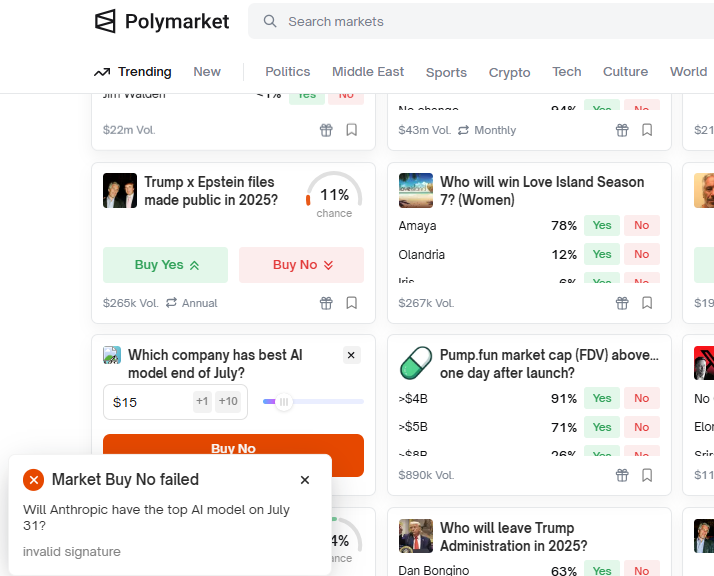Open the Politics category
Screen dimensions: 714x576
tap(288, 72)
